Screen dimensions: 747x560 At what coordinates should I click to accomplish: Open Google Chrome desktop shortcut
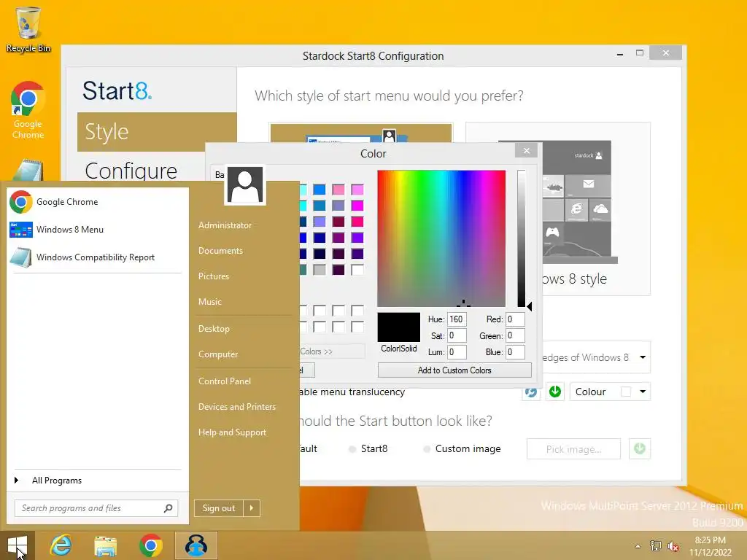pos(28,111)
